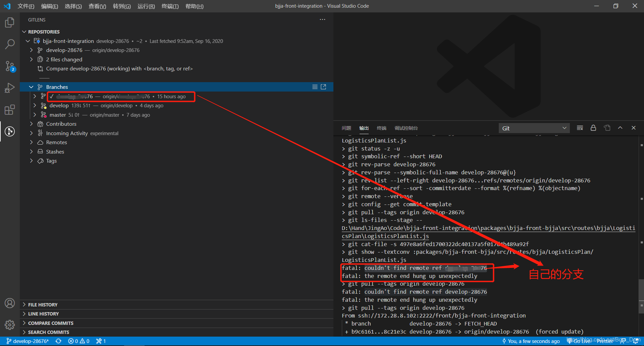
Task: Select the GitLens activity bar icon
Action: point(10,131)
